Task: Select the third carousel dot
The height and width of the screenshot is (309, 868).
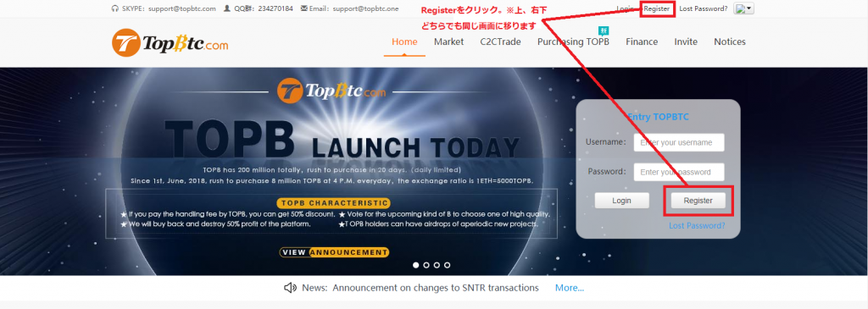Action: click(437, 265)
